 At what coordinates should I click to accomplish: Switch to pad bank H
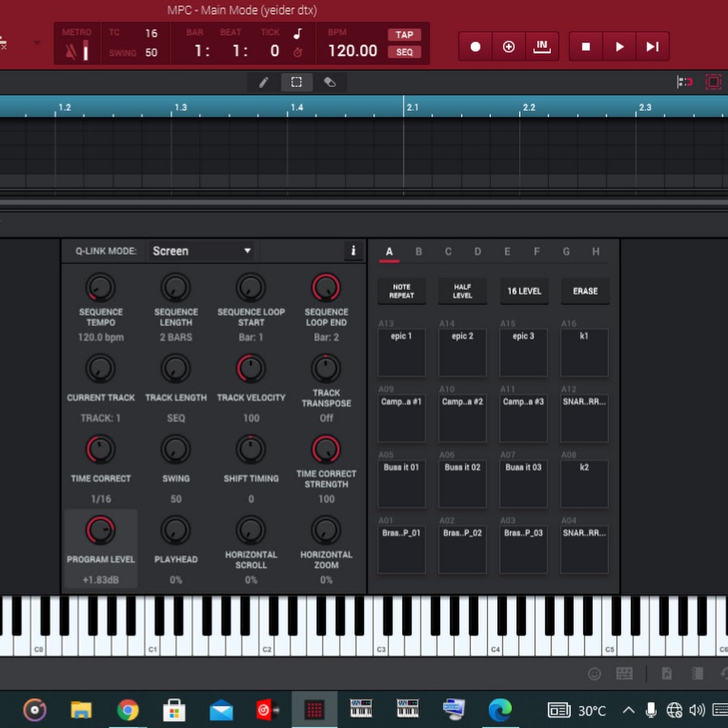click(x=595, y=252)
